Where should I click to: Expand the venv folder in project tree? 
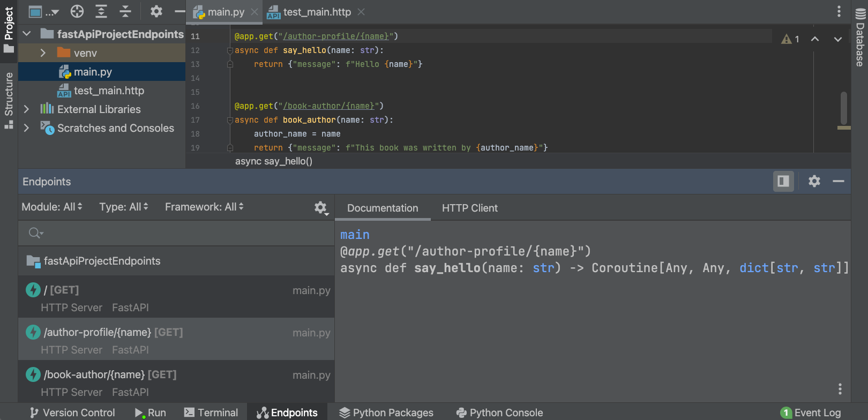pyautogui.click(x=43, y=53)
